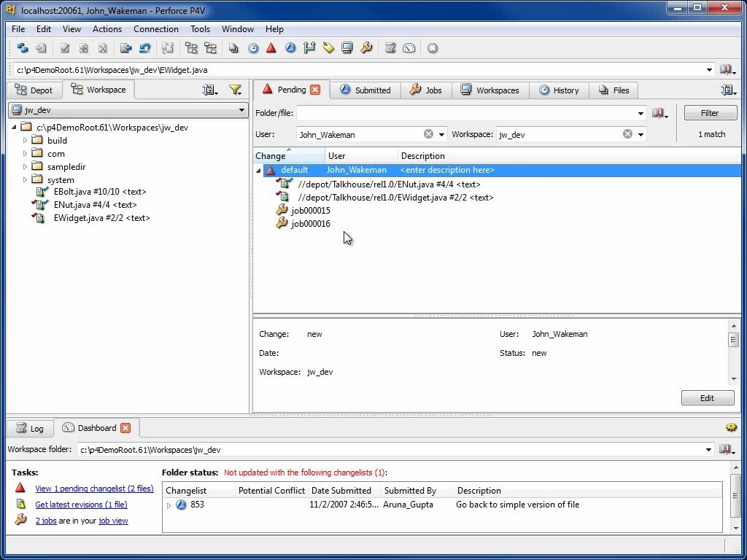Sort by the Description column header

point(422,156)
